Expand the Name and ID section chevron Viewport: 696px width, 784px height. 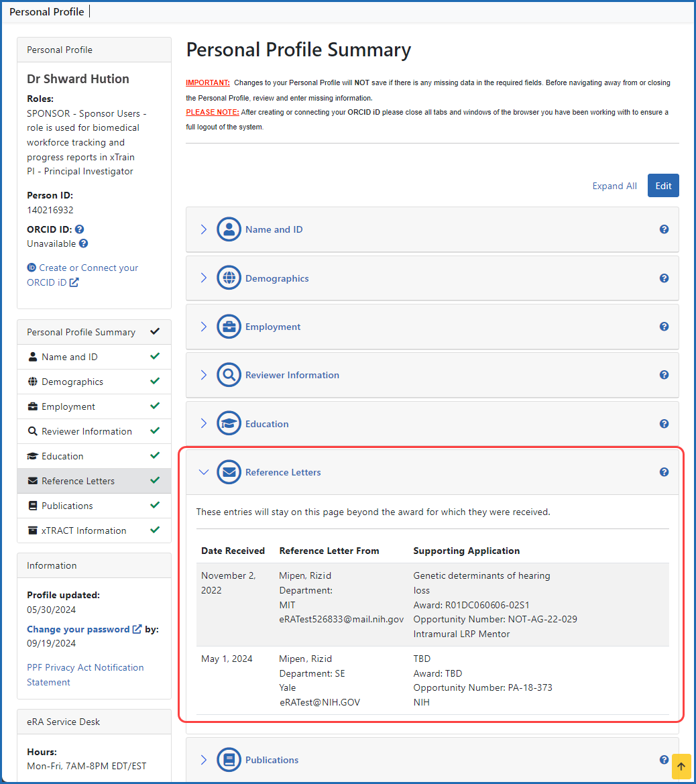click(x=203, y=229)
